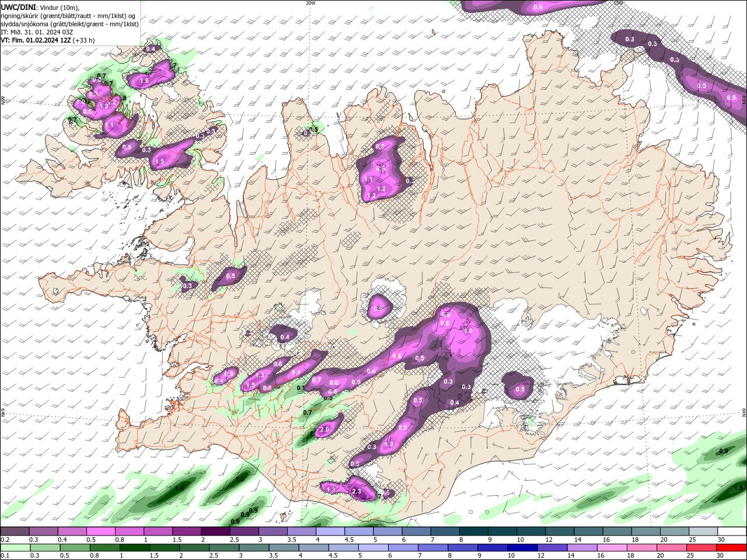This screenshot has width=747, height=560.
Task: Click the darkest green rain swatch between 1 and 1.5
Action: (x=134, y=548)
